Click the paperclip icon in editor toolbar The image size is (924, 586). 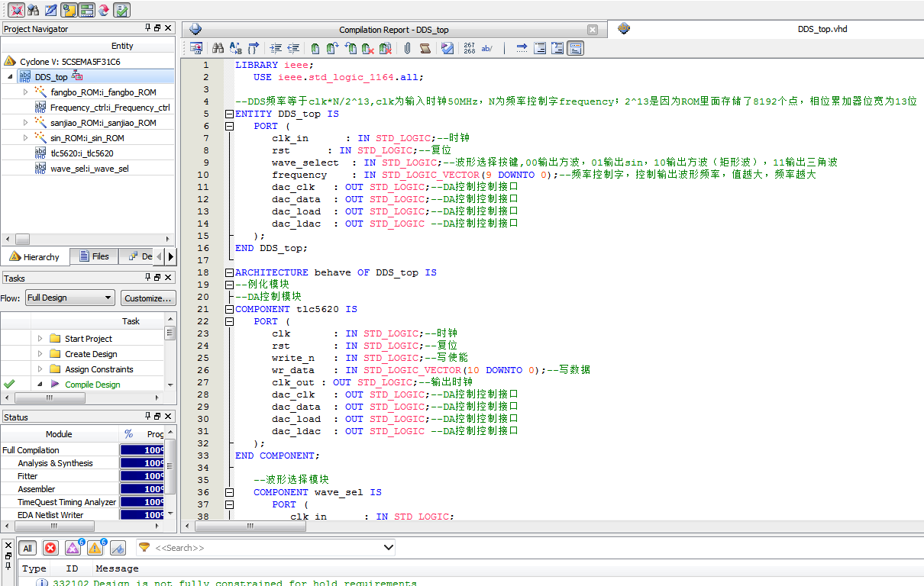click(x=408, y=48)
